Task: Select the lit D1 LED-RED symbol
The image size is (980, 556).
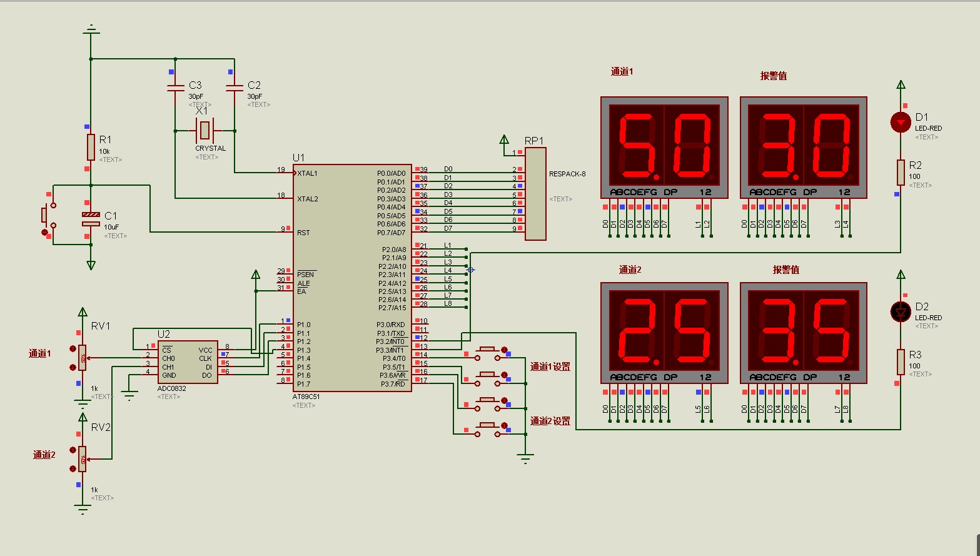Action: [901, 122]
